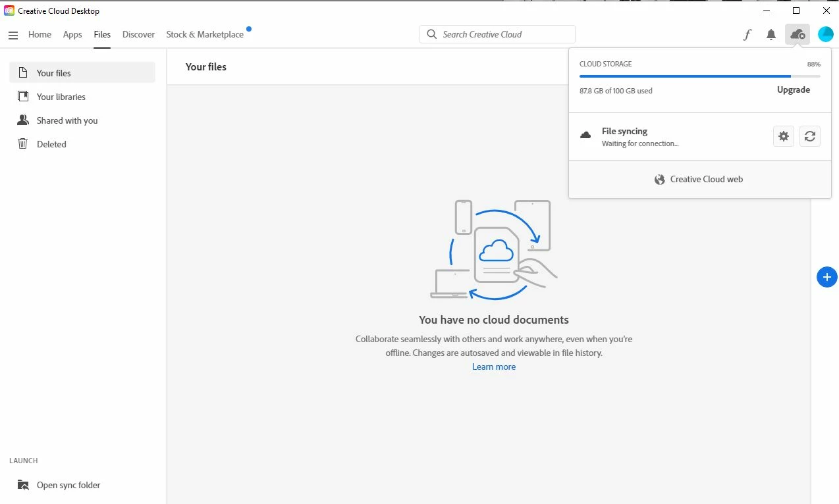Click the "LAUNCH" section label
839x504 pixels.
[24, 461]
